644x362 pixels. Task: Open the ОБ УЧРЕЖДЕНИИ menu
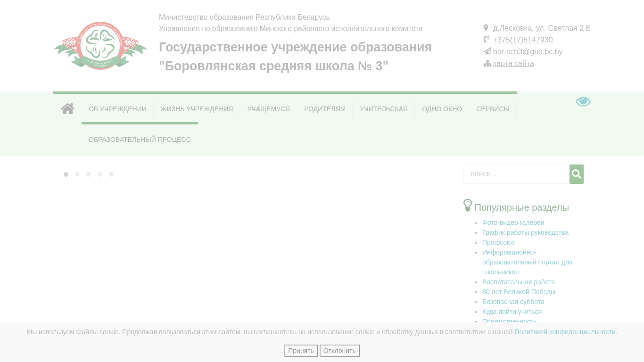pyautogui.click(x=117, y=109)
